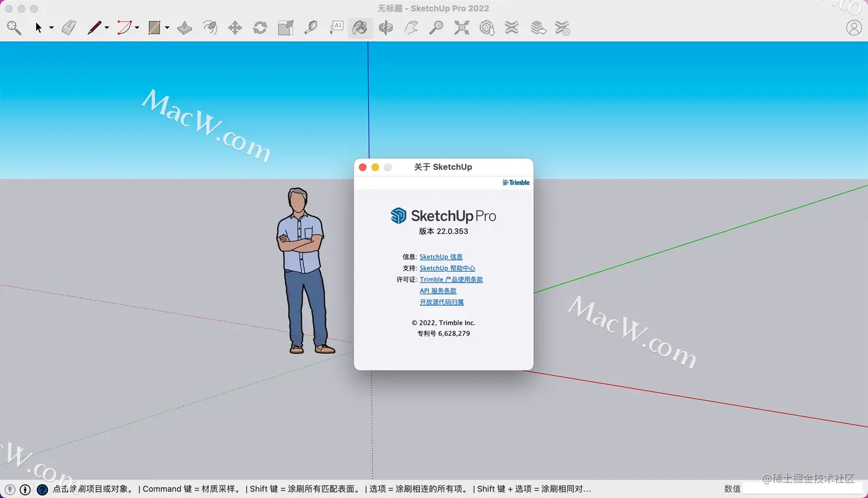Click the 数值 label in status bar
Screen dimensions: 868x498
point(732,489)
